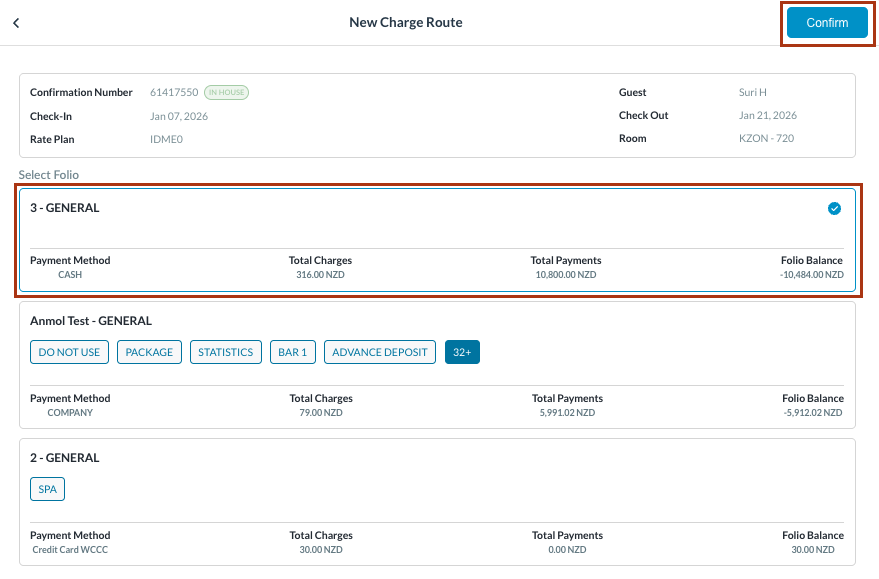Toggle the checkmark on 3 - GENERAL folio
Image resolution: width=879 pixels, height=579 pixels.
[834, 209]
